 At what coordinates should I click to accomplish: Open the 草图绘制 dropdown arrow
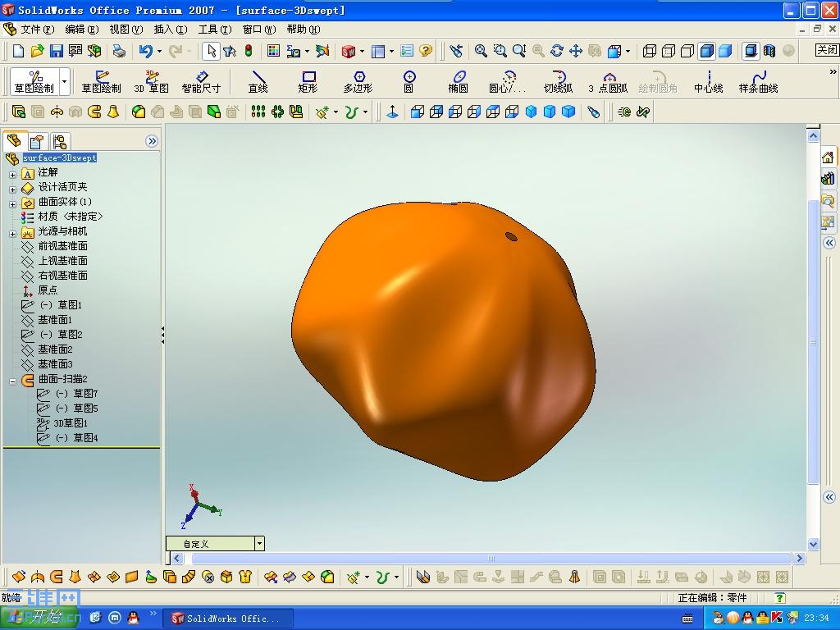(64, 82)
